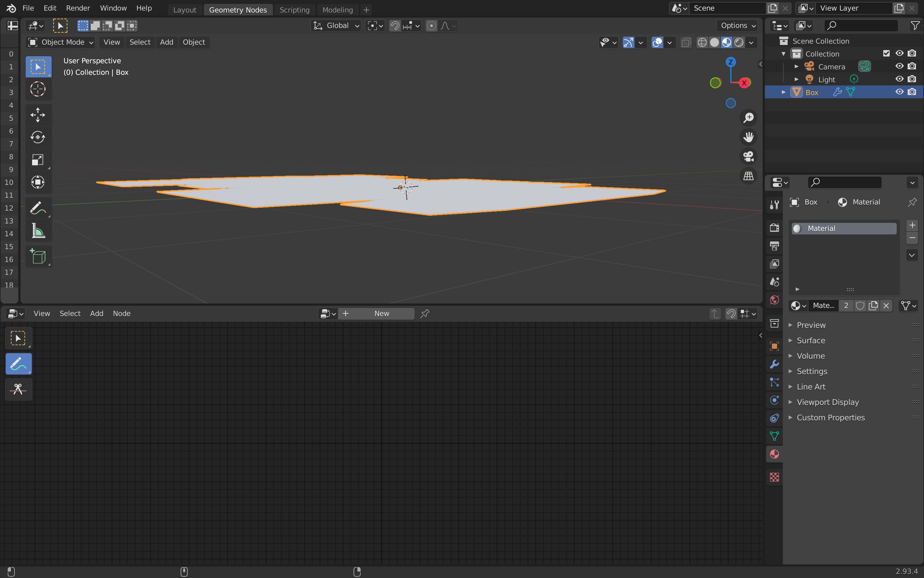The height and width of the screenshot is (578, 924).
Task: Select the Add Cube tool
Action: [x=38, y=256]
